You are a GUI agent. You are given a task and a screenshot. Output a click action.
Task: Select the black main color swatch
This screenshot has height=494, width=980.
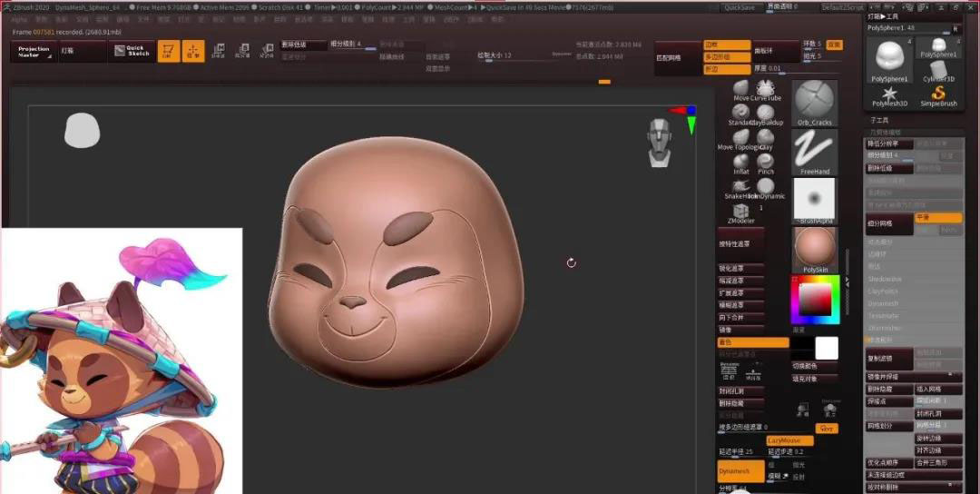click(x=802, y=349)
